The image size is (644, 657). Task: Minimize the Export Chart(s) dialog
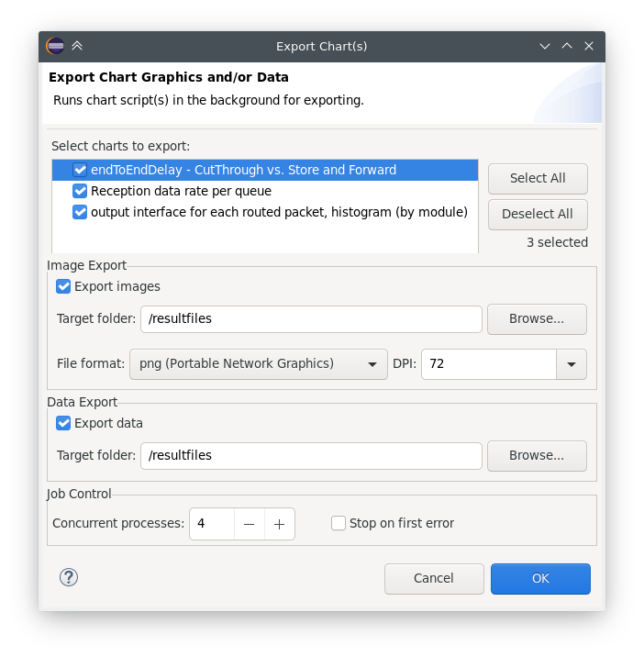click(545, 46)
